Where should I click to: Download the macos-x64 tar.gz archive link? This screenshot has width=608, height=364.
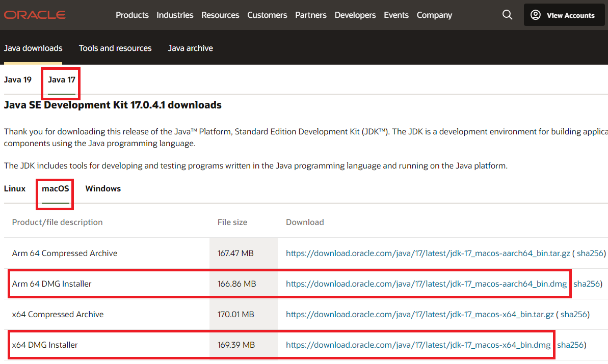coord(419,315)
